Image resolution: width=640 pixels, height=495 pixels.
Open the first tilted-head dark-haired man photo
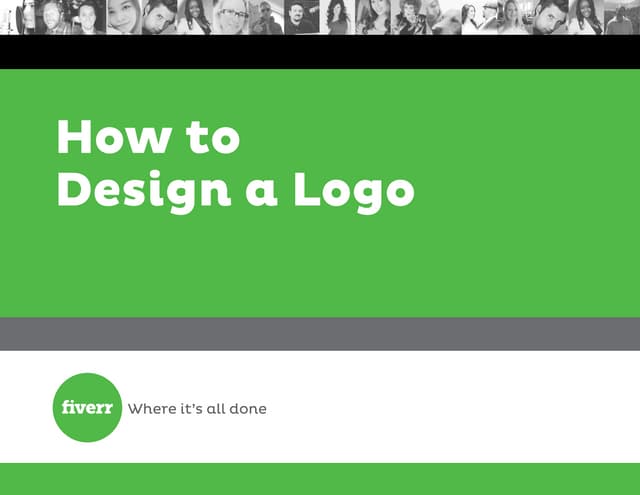[160, 17]
